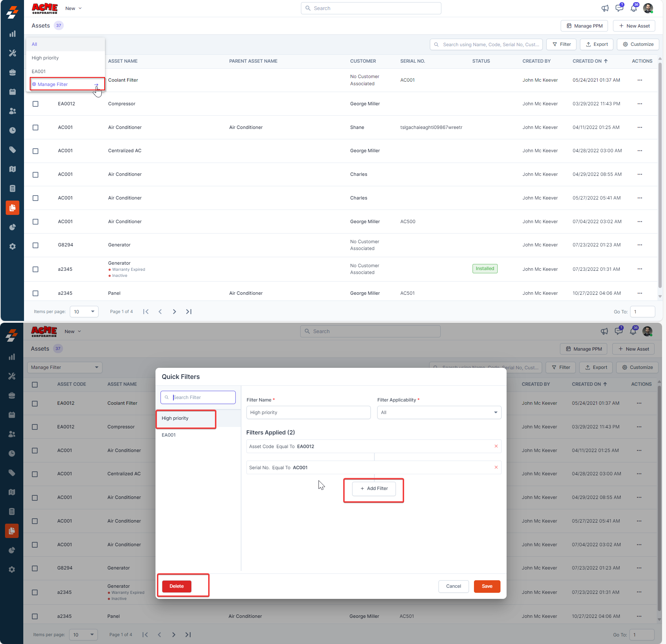The image size is (666, 644).
Task: Check the row created 05/27/2022 05:41 AM, upper screenshot
Action: point(35,198)
